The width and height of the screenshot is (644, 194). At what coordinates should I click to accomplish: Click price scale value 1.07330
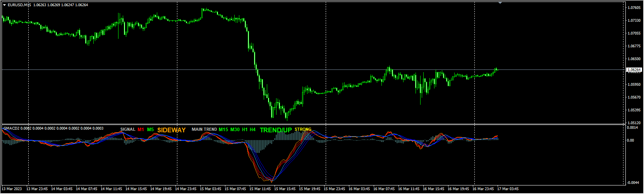coord(634,21)
